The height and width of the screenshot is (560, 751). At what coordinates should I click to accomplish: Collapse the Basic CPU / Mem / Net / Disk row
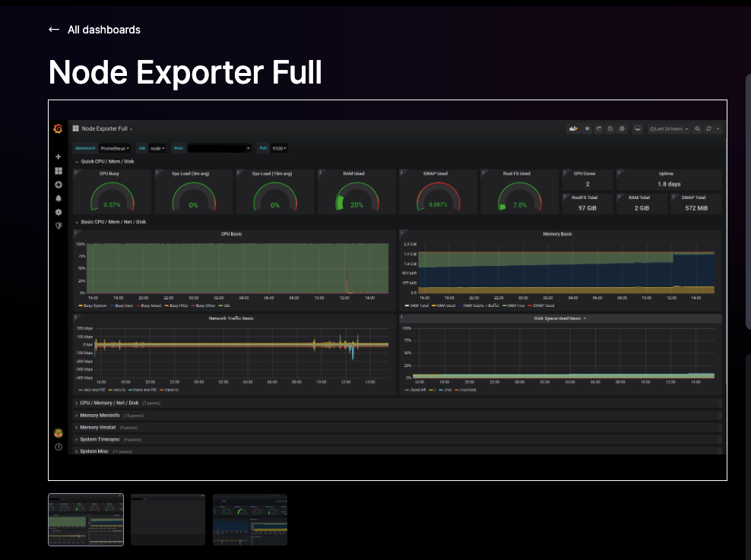(111, 222)
